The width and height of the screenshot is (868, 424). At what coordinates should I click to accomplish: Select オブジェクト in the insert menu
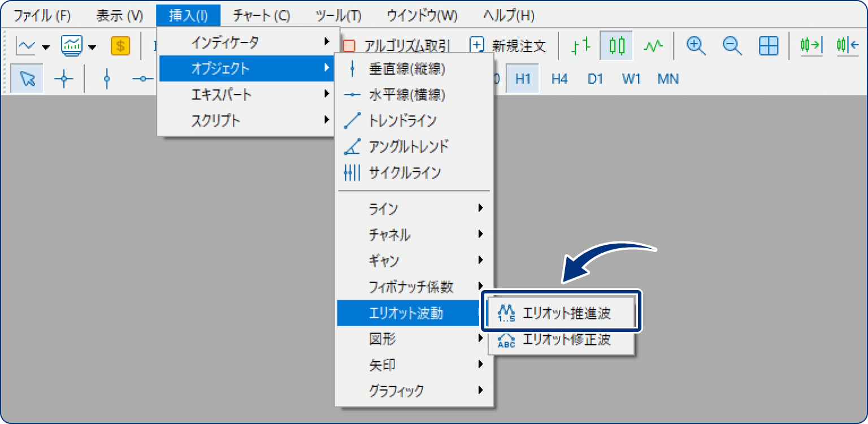pos(247,68)
